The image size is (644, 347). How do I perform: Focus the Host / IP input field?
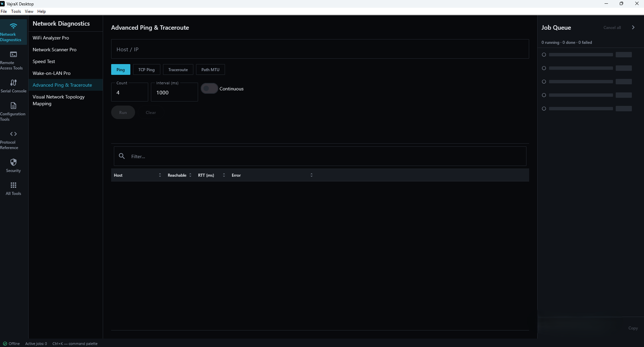point(320,49)
